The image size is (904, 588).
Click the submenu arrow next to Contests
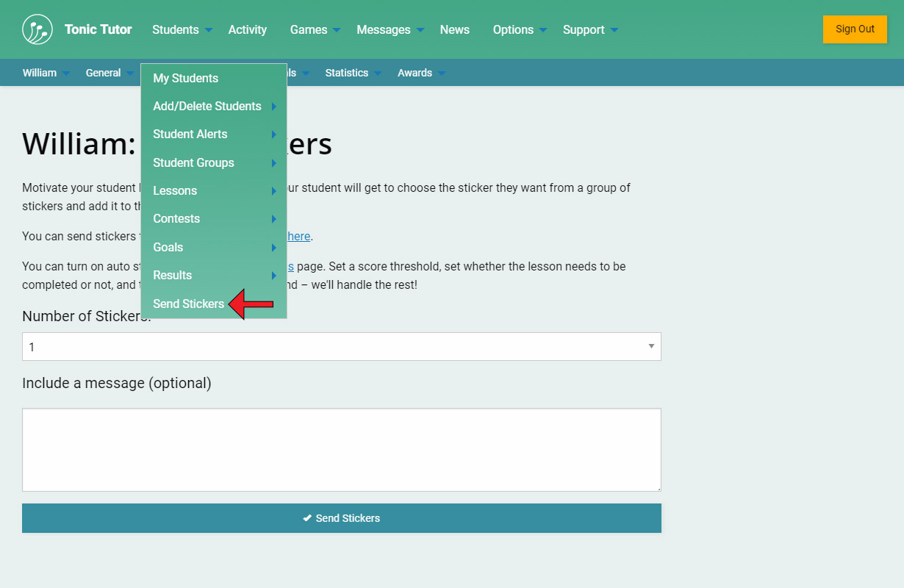click(273, 219)
